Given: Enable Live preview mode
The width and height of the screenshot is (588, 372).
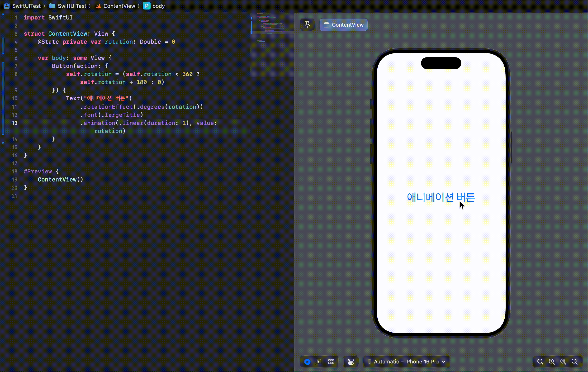Looking at the screenshot, I should point(307,362).
